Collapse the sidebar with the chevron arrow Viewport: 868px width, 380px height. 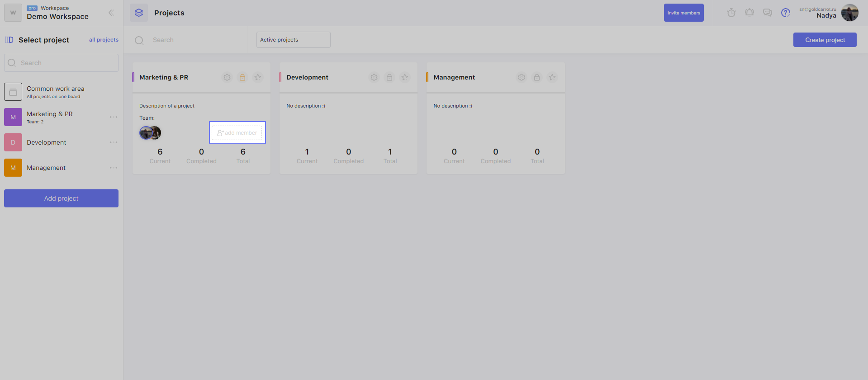111,13
